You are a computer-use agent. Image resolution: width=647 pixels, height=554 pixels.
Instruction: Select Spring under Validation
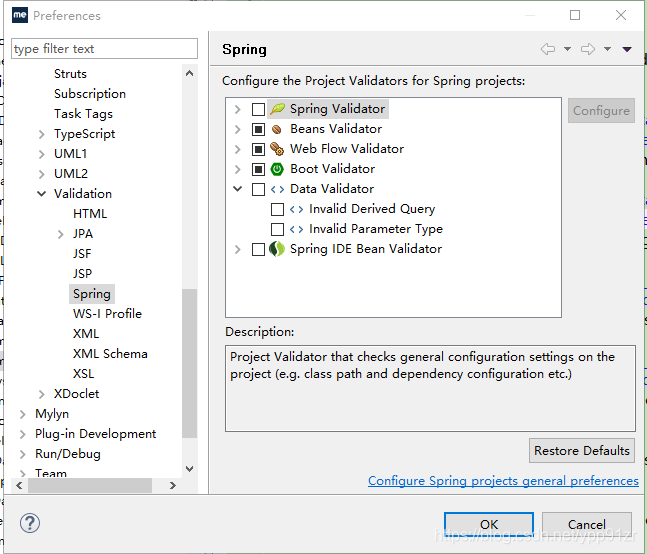92,294
